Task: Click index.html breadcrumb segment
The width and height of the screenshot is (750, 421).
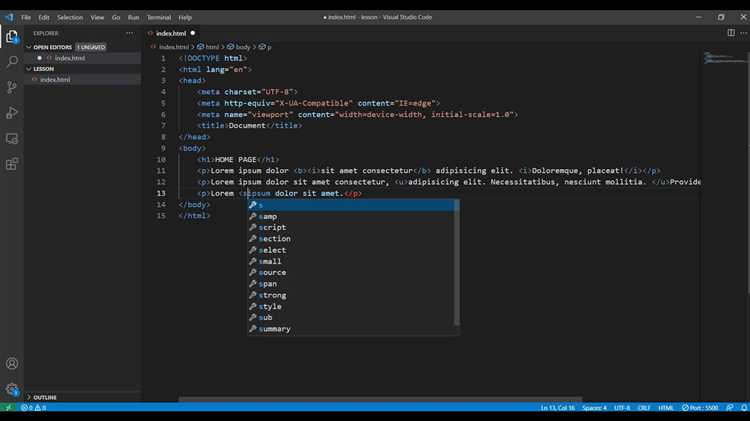Action: tap(174, 47)
